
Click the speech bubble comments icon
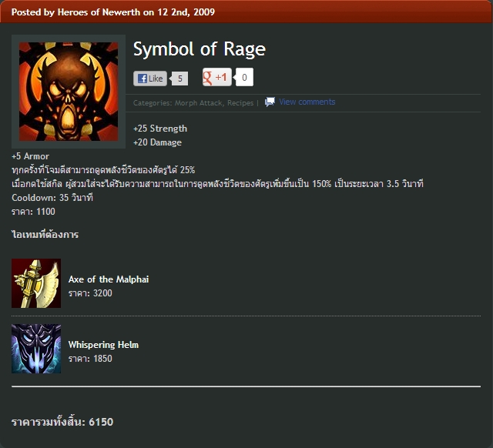[270, 102]
